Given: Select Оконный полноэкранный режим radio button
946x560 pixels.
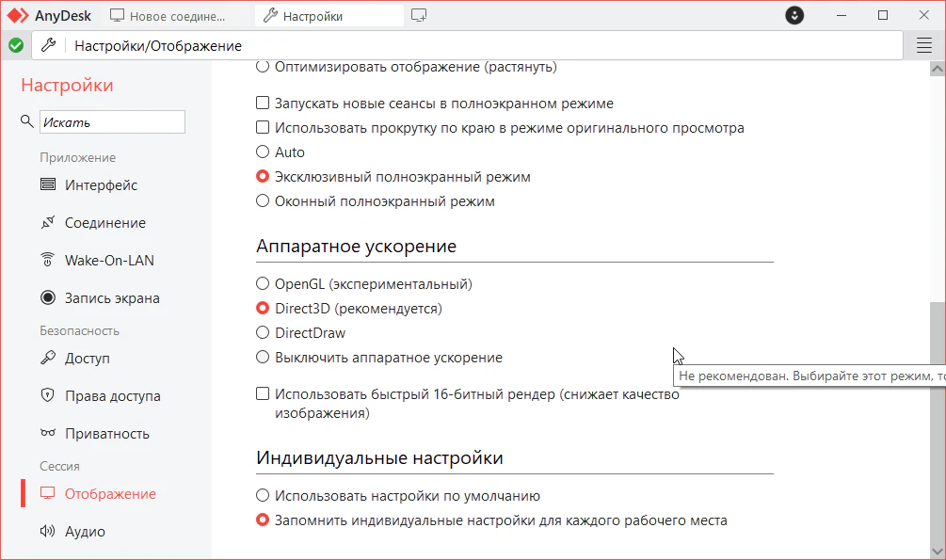Looking at the screenshot, I should coord(264,201).
